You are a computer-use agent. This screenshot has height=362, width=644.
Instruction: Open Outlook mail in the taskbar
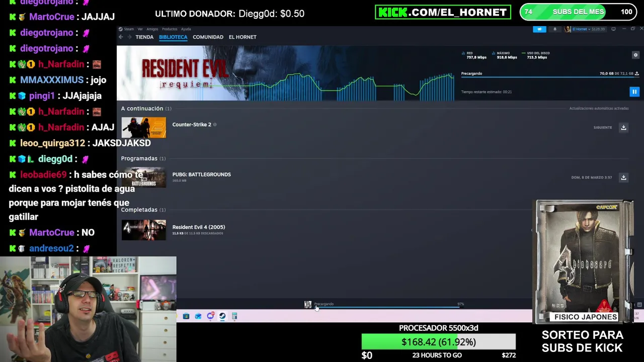tap(198, 316)
